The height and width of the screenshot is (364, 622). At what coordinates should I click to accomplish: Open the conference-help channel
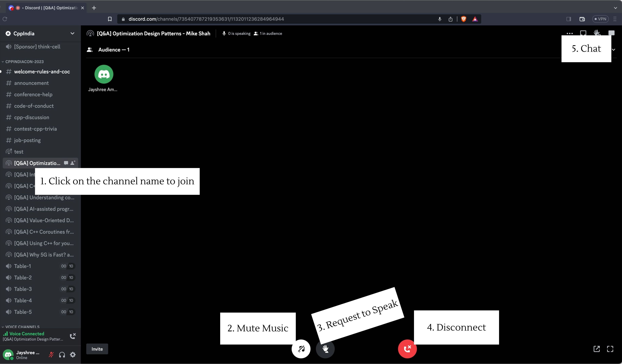click(x=40, y=94)
